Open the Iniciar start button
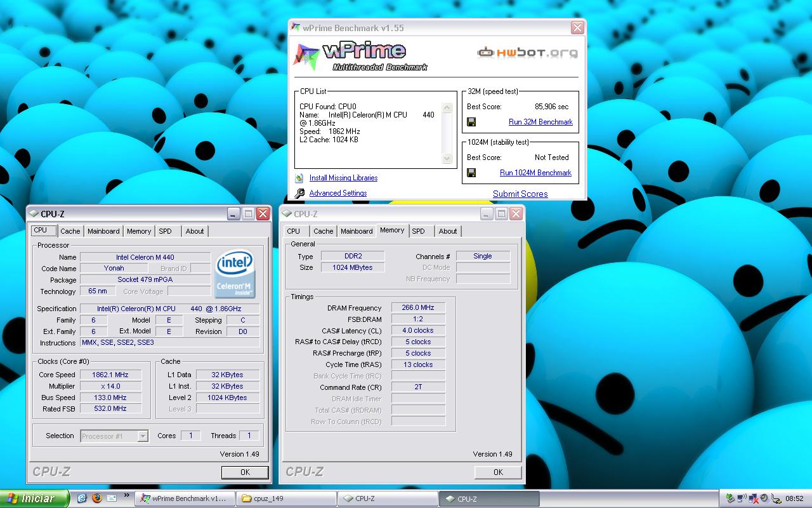Image resolution: width=812 pixels, height=508 pixels. coord(34,498)
